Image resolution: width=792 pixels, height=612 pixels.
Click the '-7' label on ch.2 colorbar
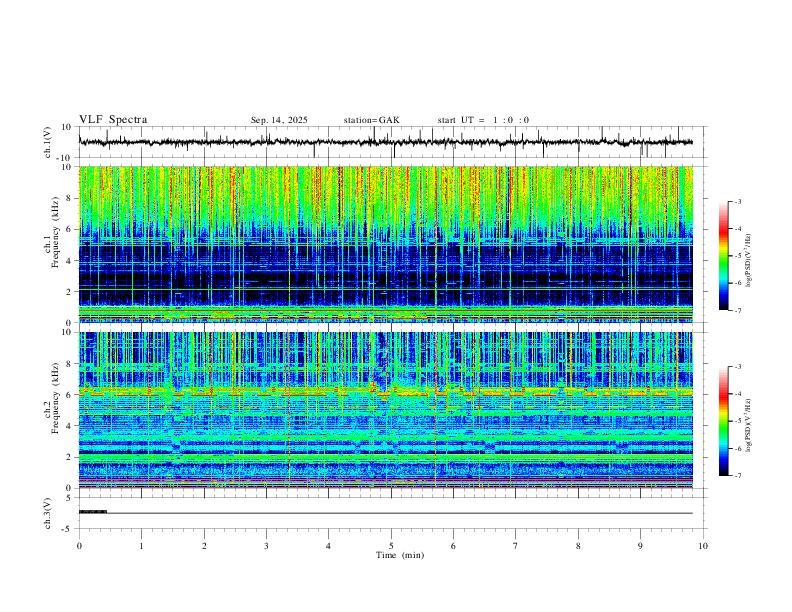tap(737, 476)
